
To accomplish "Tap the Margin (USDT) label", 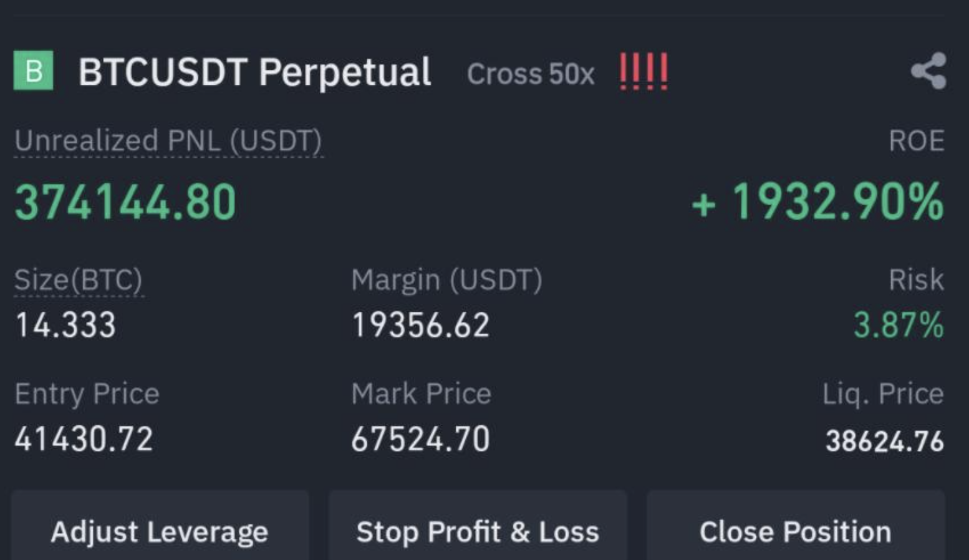I will tap(446, 280).
